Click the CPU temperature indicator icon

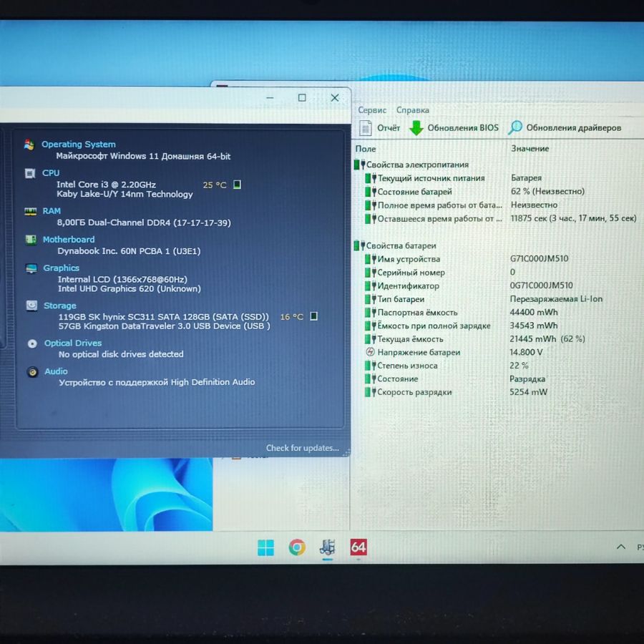tap(237, 185)
